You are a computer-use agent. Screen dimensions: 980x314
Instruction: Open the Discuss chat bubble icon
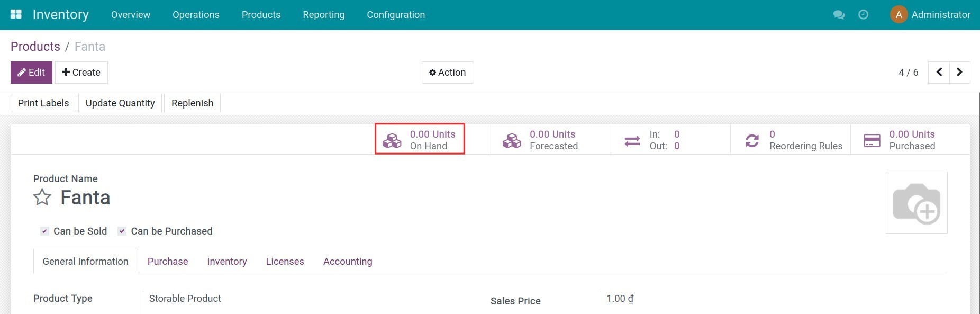pos(839,15)
